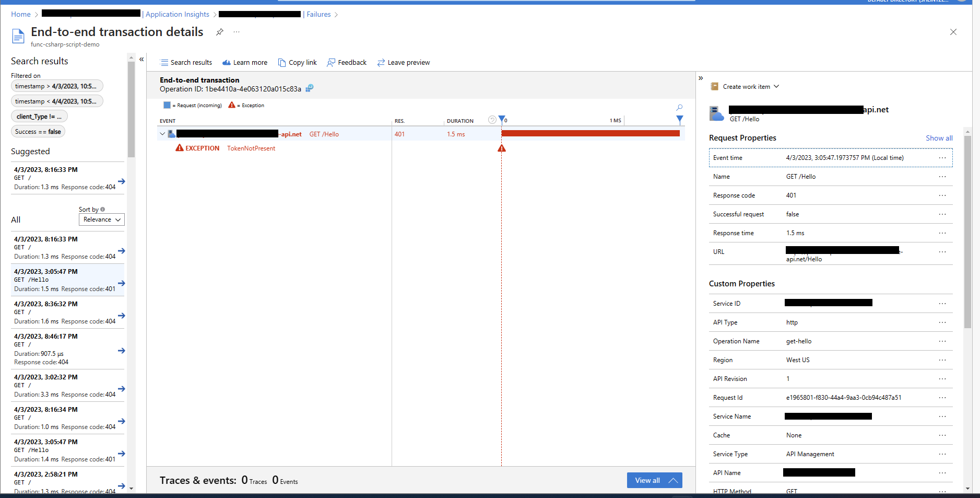The image size is (980, 498).
Task: Expand the Create work item dropdown
Action: pyautogui.click(x=745, y=87)
